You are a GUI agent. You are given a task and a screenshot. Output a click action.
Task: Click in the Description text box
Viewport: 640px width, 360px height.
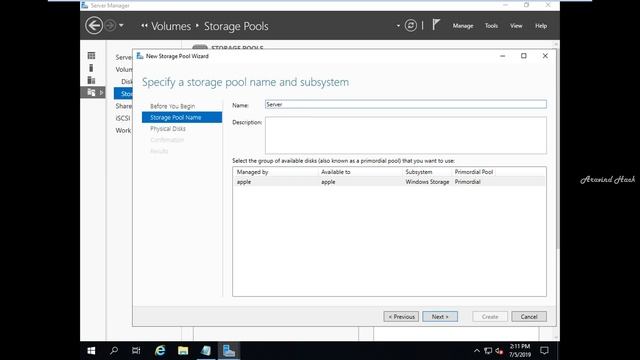pyautogui.click(x=406, y=136)
